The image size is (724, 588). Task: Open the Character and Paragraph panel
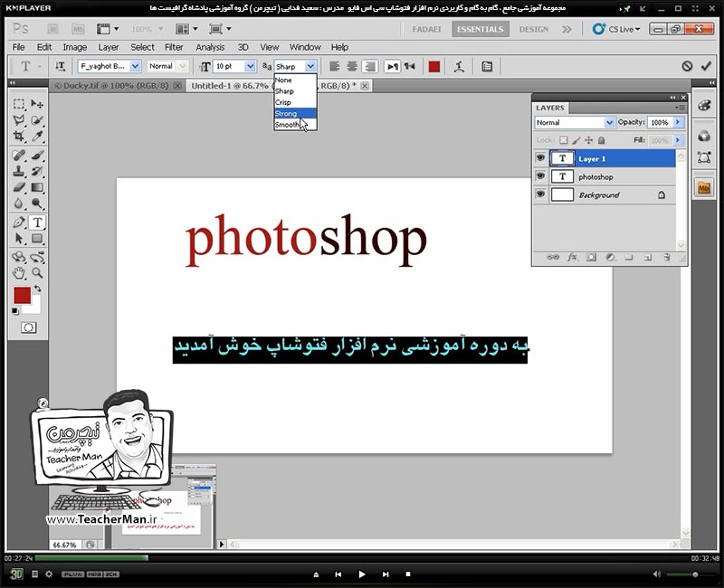(487, 66)
